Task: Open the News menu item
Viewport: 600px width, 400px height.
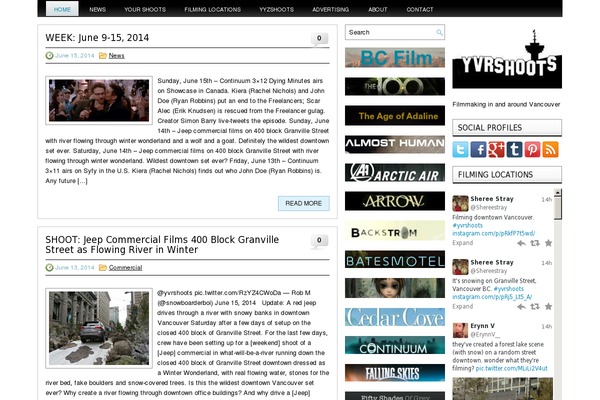Action: point(97,10)
